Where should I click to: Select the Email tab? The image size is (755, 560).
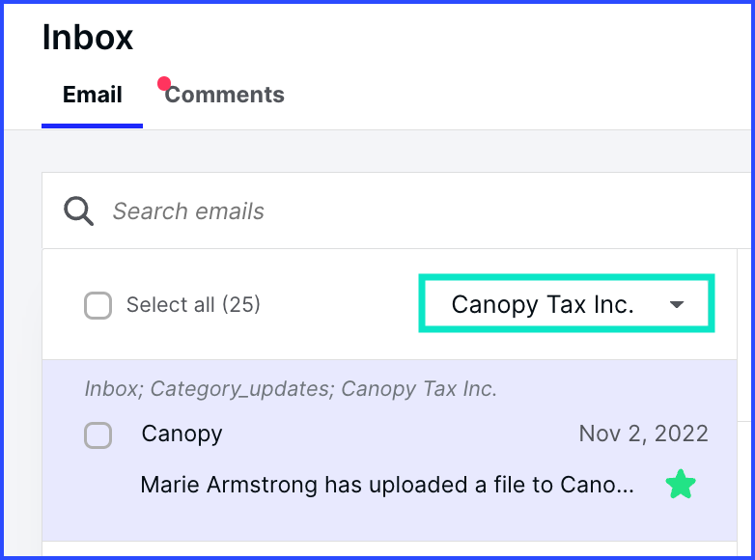click(x=92, y=95)
